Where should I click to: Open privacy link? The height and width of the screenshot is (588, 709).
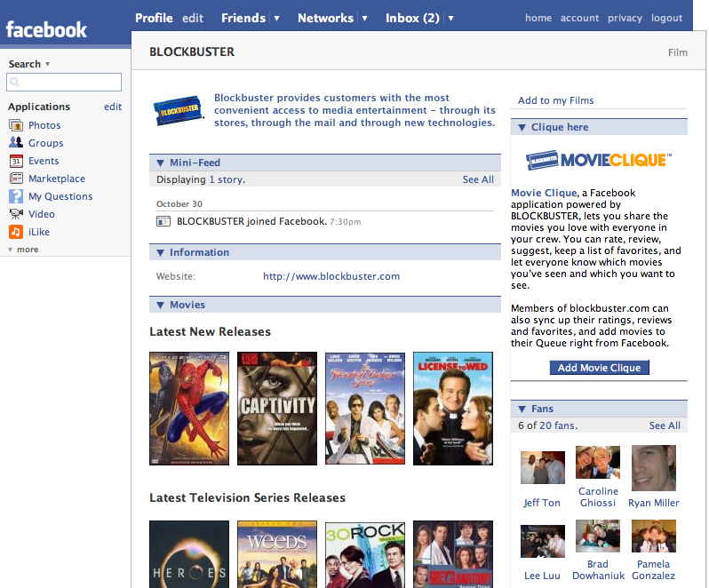coord(625,18)
